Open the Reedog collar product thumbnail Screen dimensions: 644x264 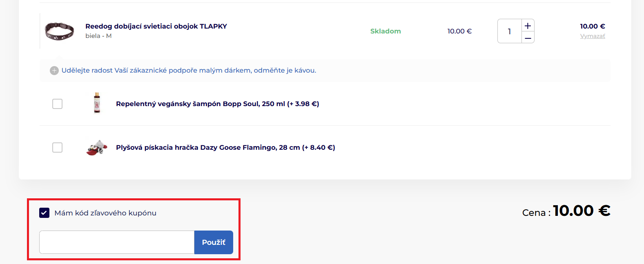[x=59, y=31]
